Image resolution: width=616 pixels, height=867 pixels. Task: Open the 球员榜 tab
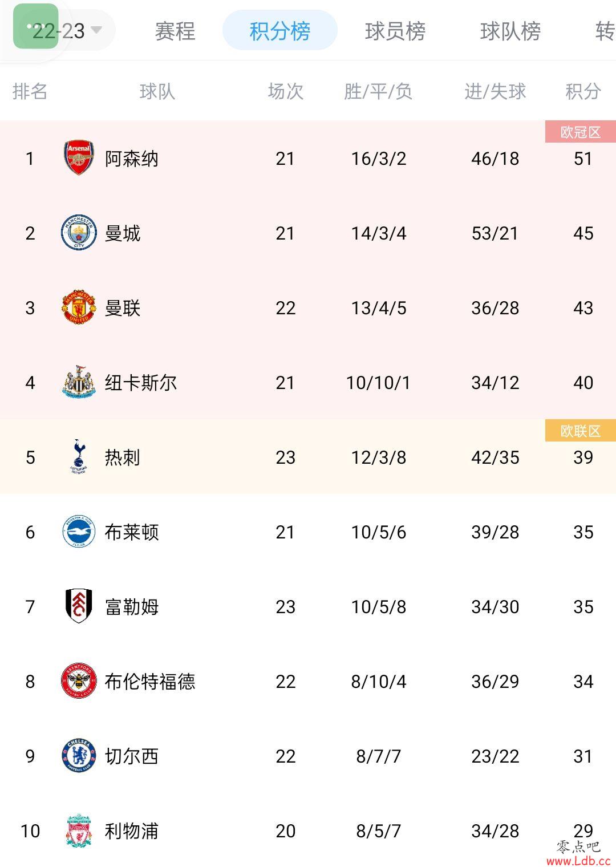coord(395,31)
